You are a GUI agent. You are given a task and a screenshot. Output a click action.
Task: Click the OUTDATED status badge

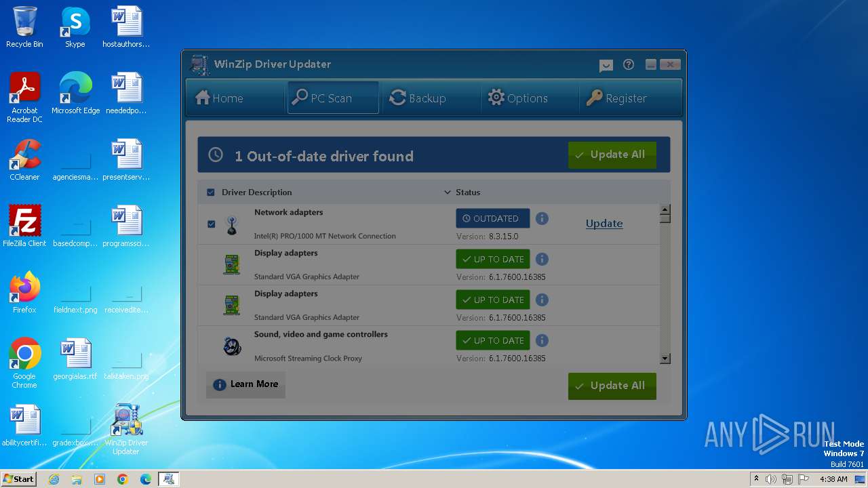[x=493, y=218]
